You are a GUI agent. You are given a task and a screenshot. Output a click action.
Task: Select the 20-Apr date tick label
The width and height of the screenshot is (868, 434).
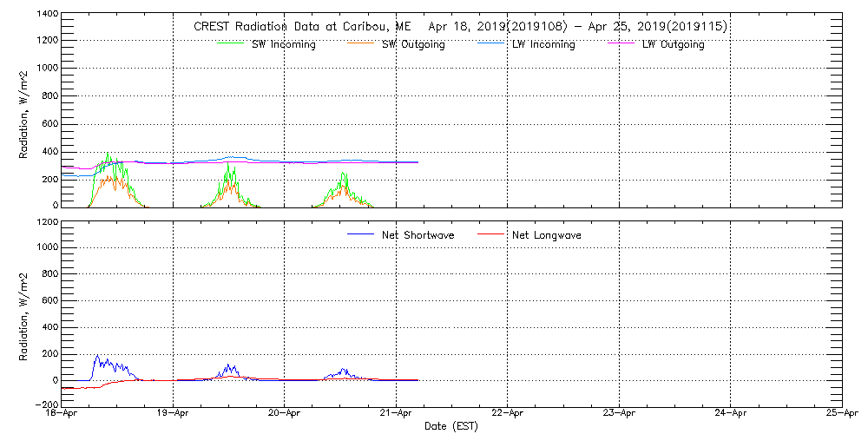(x=285, y=415)
